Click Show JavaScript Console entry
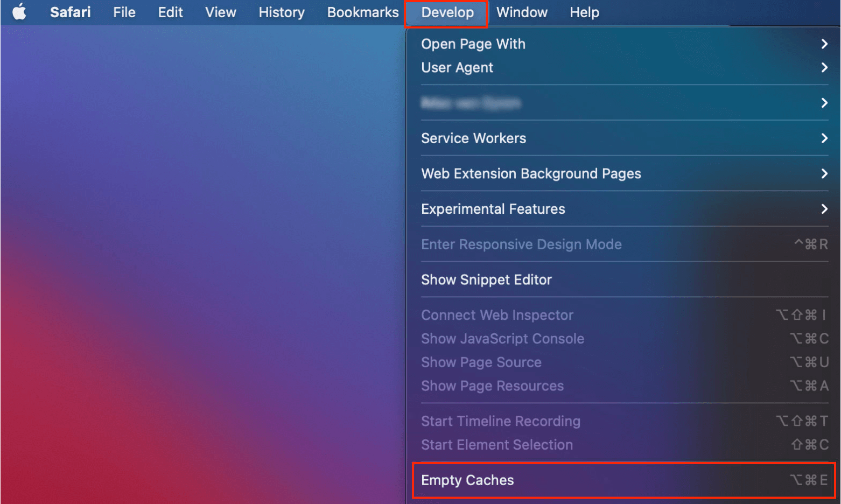Image resolution: width=841 pixels, height=504 pixels. [502, 339]
